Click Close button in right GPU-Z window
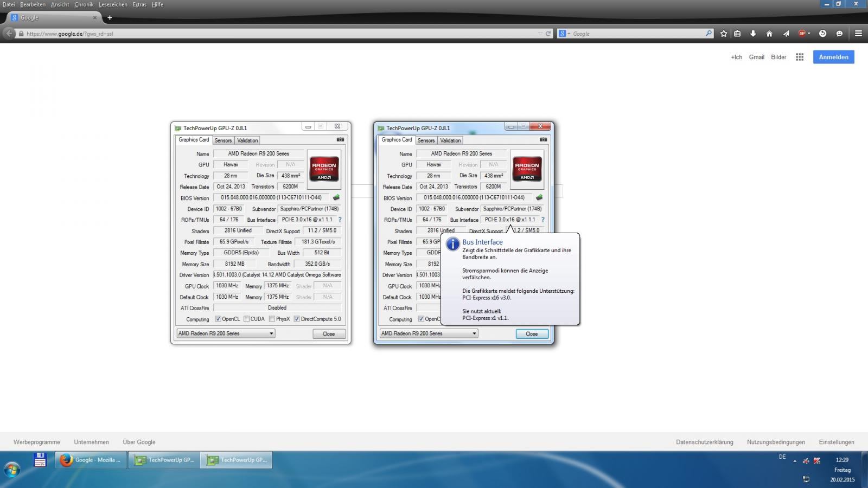The height and width of the screenshot is (488, 868). coord(532,334)
